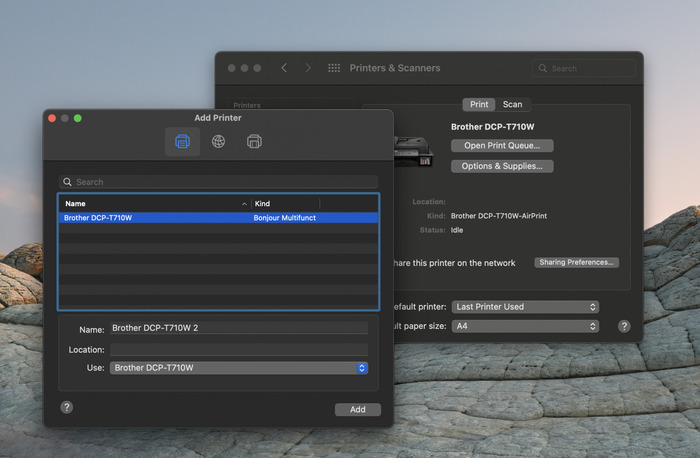Click the Brother printer thumbnail image
Screen dimensions: 700x458
(x=413, y=151)
